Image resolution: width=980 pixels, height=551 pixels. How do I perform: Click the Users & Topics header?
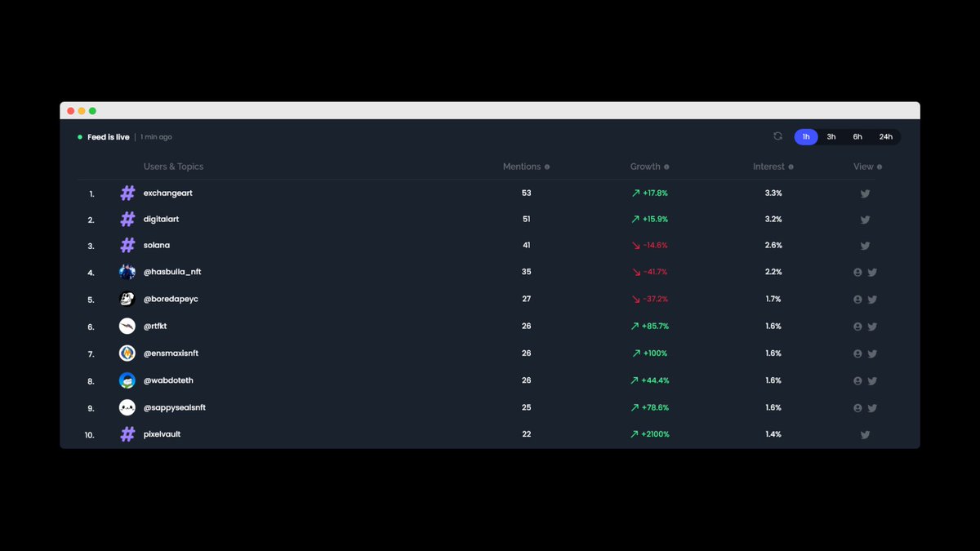[x=173, y=167]
